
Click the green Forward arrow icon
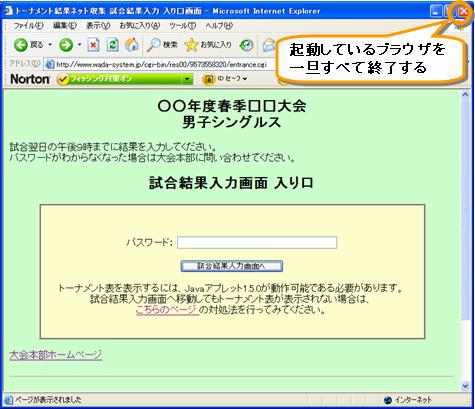pos(66,45)
